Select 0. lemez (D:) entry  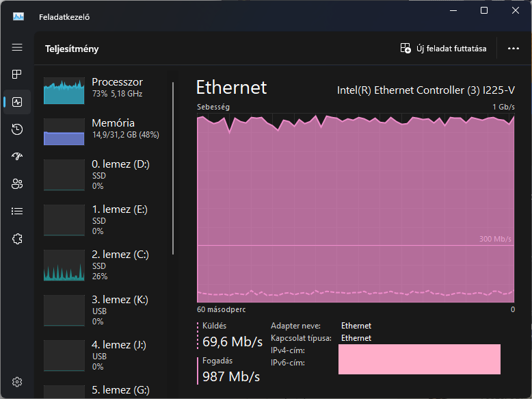[x=106, y=175]
